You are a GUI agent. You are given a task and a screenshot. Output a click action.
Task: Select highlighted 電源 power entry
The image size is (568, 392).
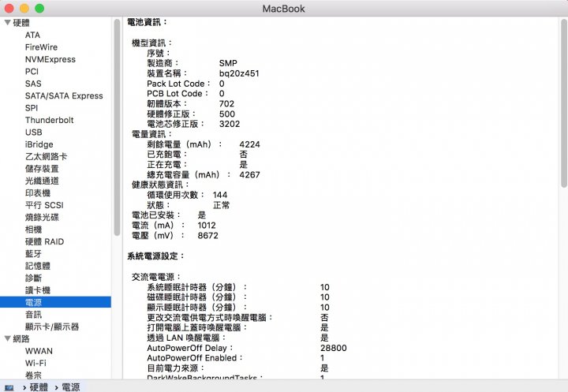(x=55, y=302)
